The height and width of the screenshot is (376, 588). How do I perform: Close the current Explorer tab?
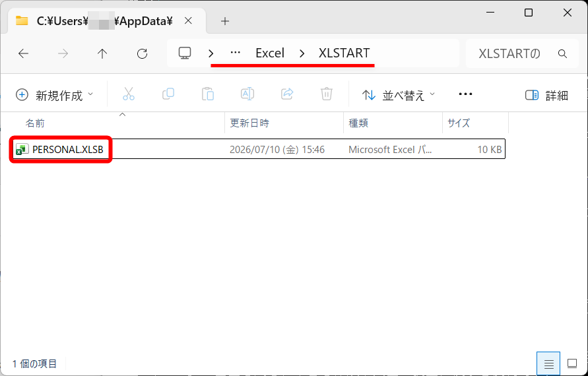click(x=188, y=21)
